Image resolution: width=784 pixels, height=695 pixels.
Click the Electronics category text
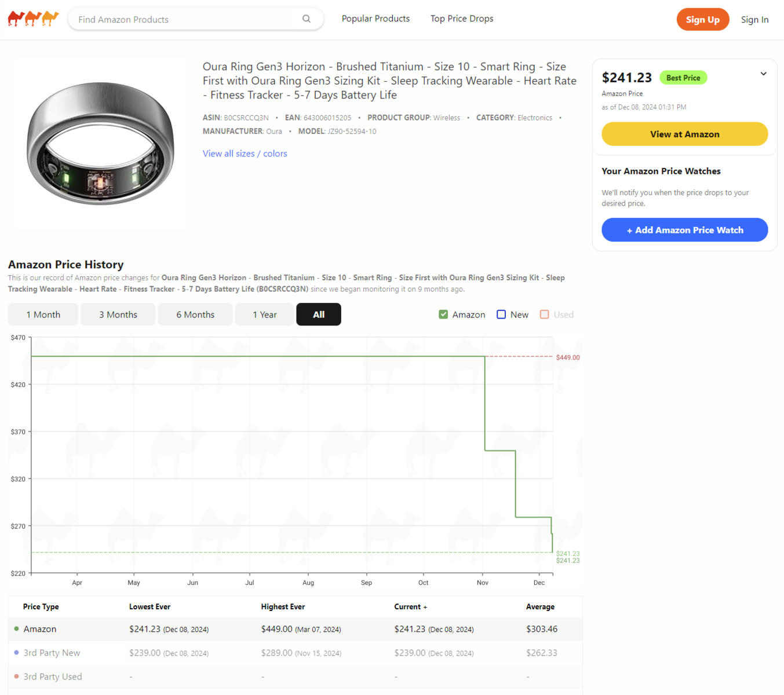[535, 118]
